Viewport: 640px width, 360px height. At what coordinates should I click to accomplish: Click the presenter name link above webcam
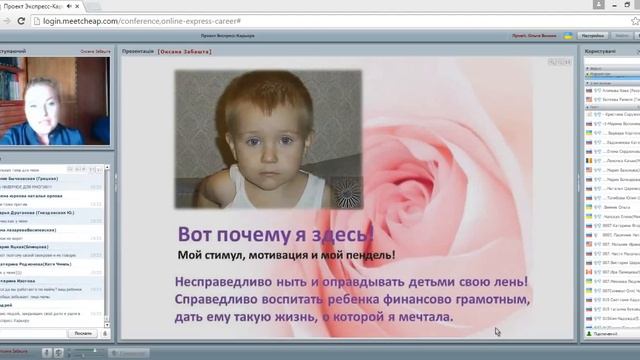95,51
